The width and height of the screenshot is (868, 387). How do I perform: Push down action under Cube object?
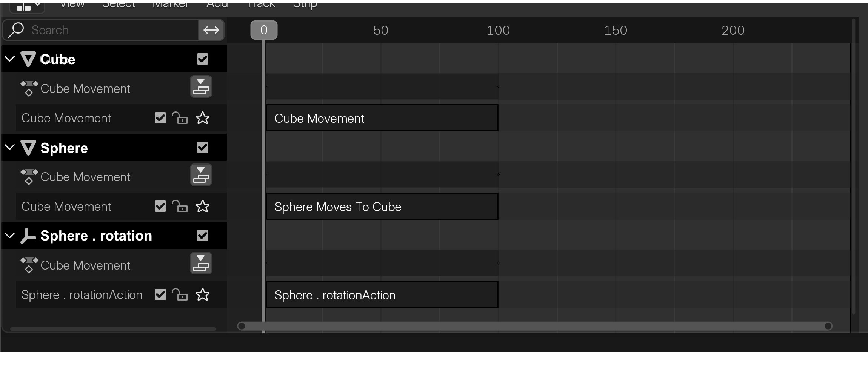201,87
